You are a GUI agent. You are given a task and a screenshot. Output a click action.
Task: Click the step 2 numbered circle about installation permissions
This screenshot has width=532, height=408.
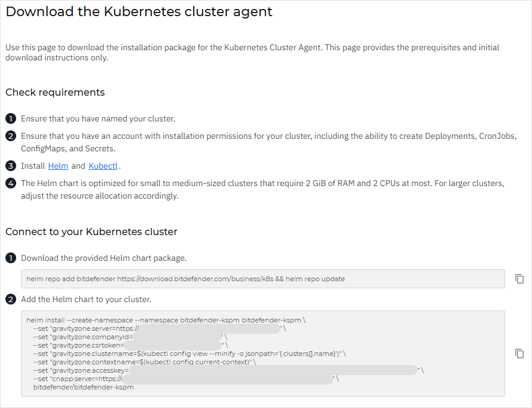(10, 136)
